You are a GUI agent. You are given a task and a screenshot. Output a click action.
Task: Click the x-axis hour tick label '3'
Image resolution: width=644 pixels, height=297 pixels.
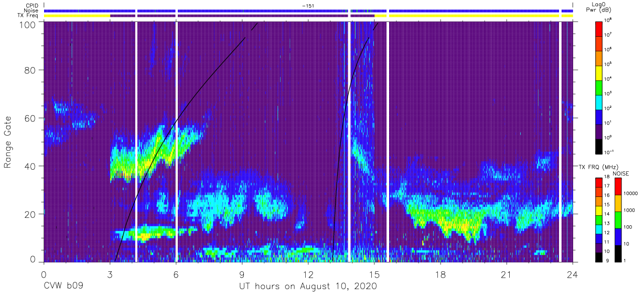point(110,274)
